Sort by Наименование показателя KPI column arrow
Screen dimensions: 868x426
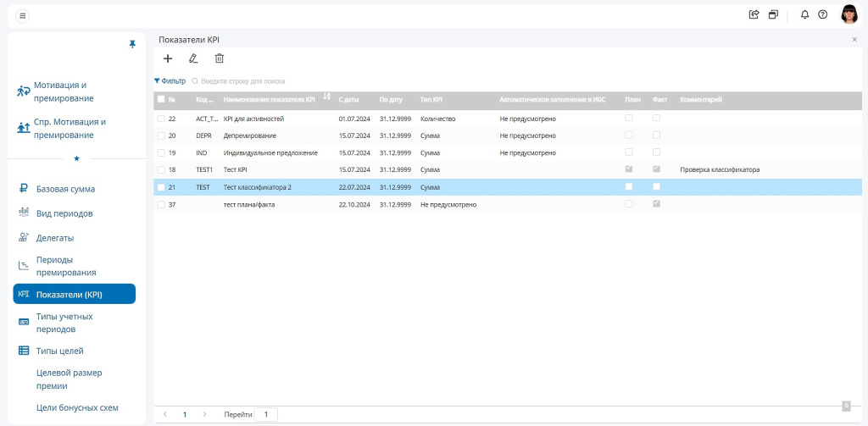point(327,98)
